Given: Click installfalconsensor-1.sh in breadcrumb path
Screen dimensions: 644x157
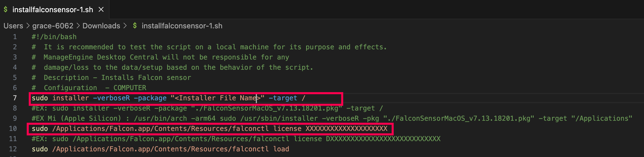Looking at the screenshot, I should 182,26.
